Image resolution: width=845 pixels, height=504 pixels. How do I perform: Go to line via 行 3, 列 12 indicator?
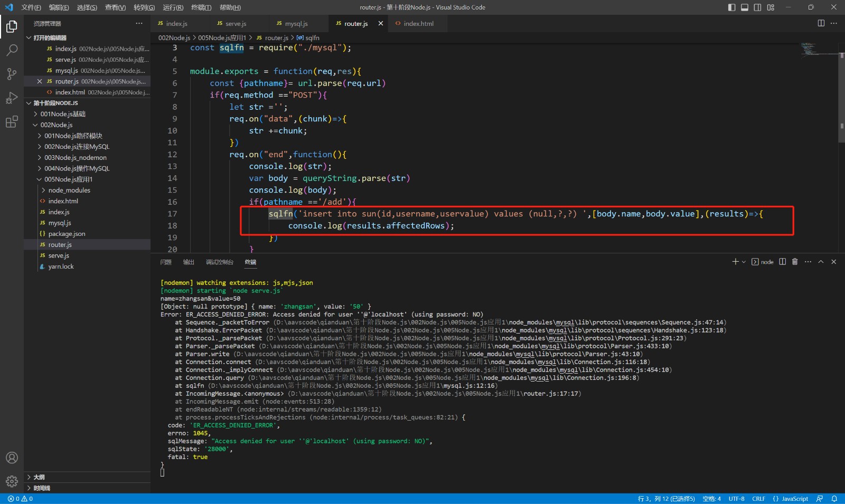(666, 499)
